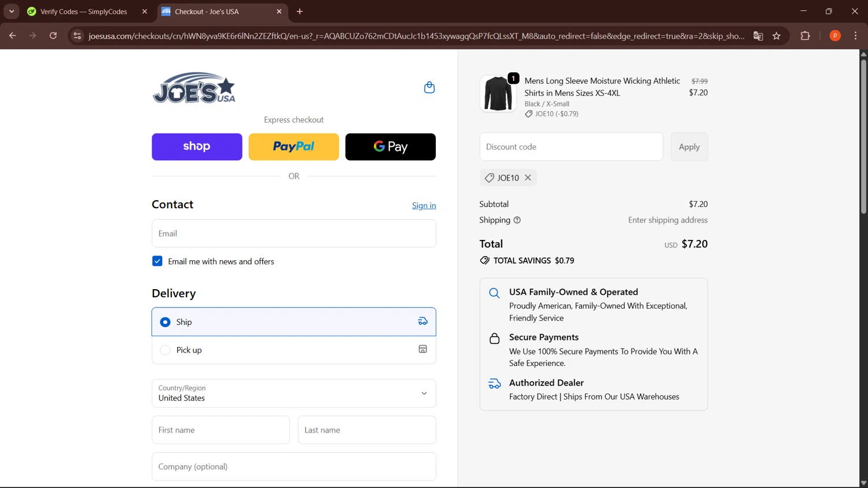Image resolution: width=868 pixels, height=488 pixels.
Task: Click the browser address bar URL
Action: coord(417,36)
